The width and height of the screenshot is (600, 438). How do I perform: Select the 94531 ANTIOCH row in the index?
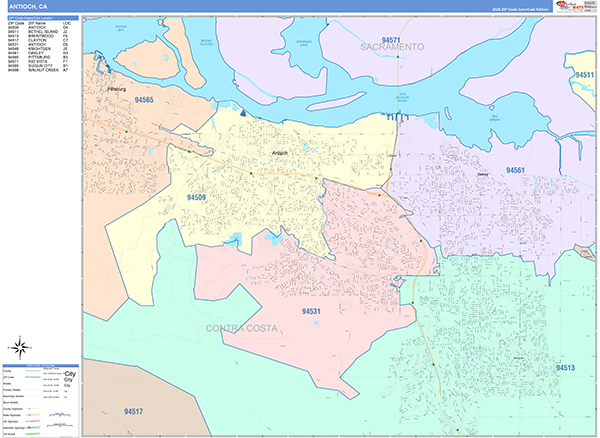click(38, 44)
